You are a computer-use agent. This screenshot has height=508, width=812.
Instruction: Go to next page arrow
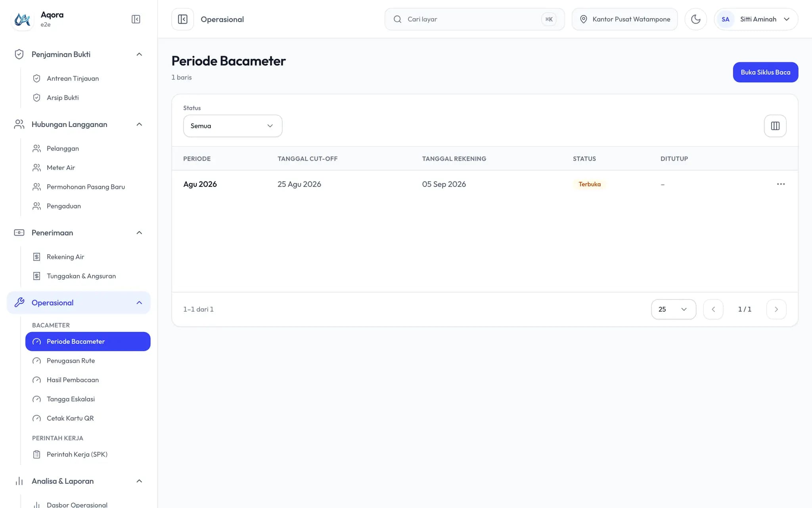click(776, 309)
